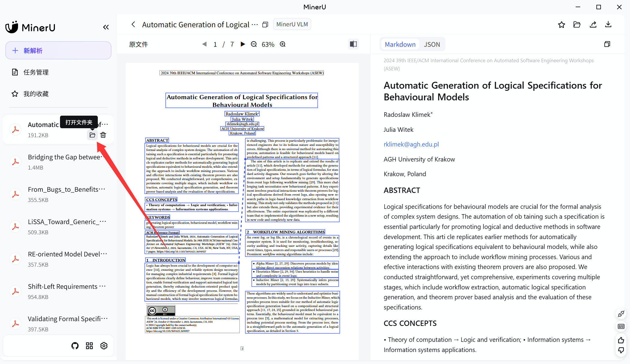Viewport: 630px width, 364px height.
Task: Switch to the Markdown tab
Action: point(400,44)
